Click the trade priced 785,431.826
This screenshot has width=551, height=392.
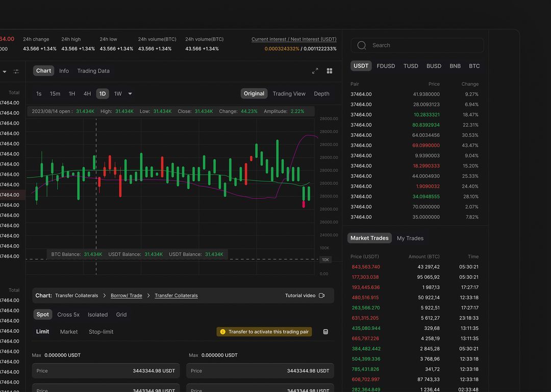[x=415, y=369]
